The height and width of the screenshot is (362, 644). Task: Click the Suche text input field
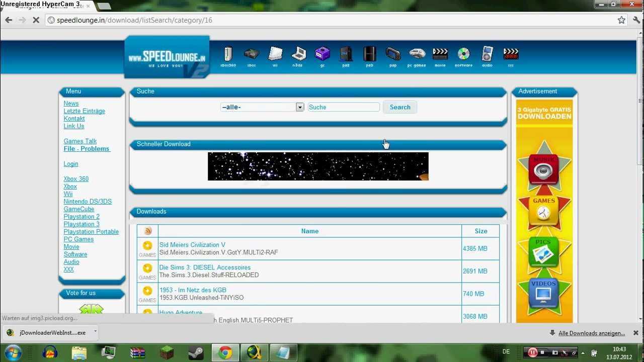click(344, 107)
